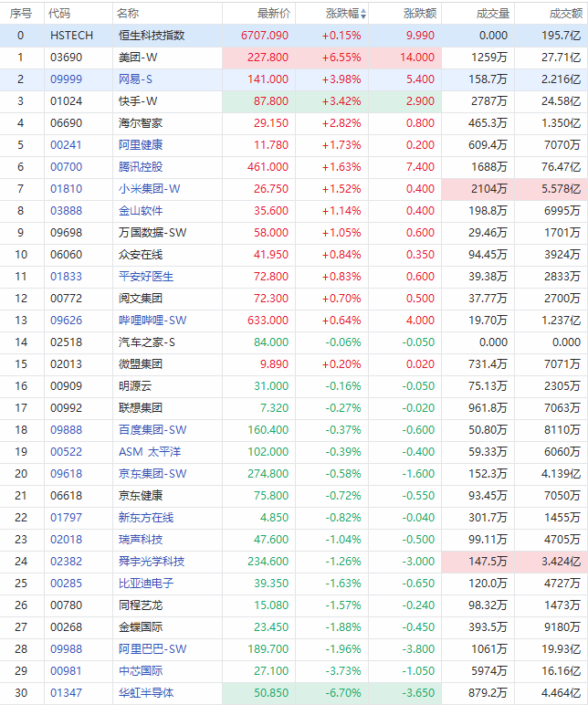This screenshot has height=705, width=588.
Task: Open 金山软件 stock link
Action: pyautogui.click(x=141, y=211)
